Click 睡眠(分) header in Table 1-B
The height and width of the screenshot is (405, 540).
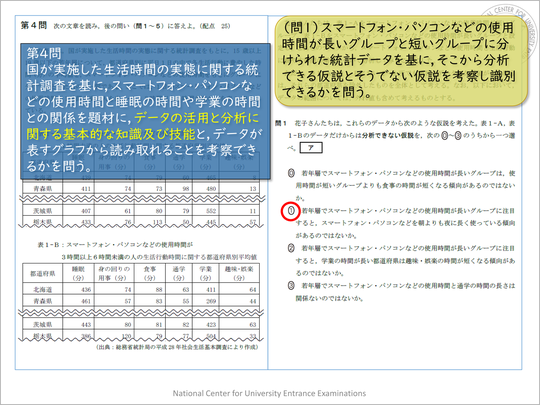78,273
